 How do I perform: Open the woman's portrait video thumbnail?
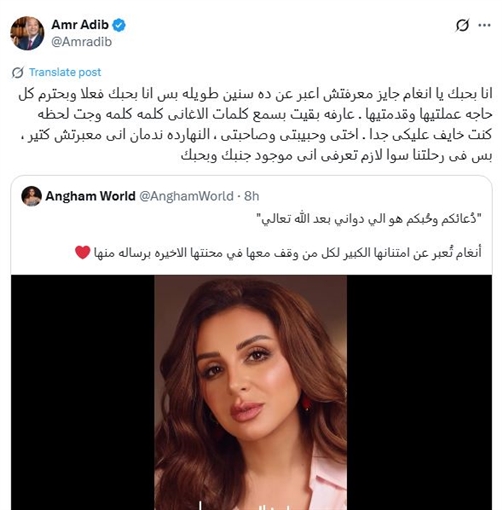pyautogui.click(x=250, y=392)
